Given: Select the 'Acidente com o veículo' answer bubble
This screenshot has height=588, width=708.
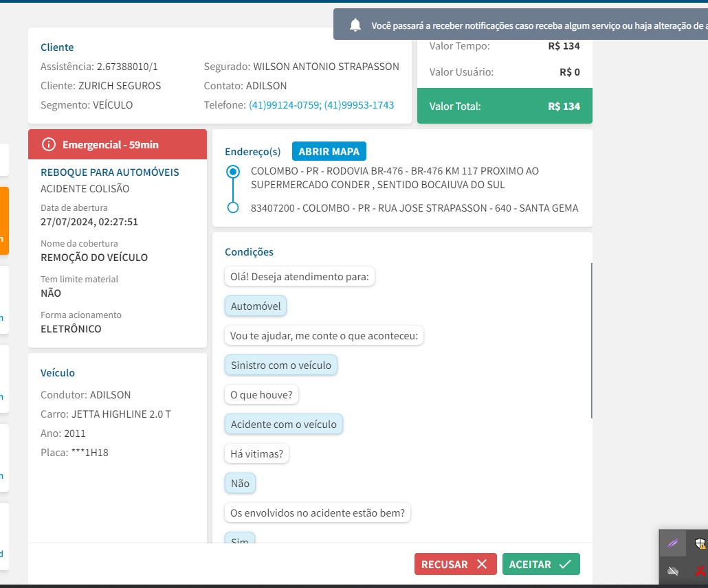Looking at the screenshot, I should (x=284, y=425).
